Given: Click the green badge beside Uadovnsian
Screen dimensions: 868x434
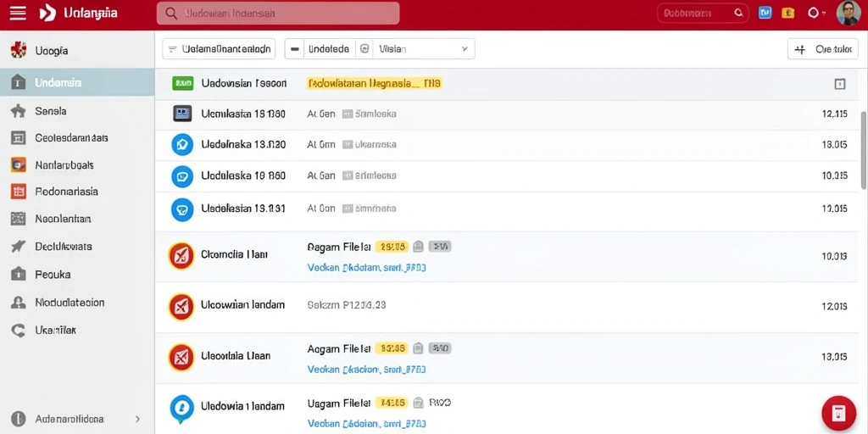Looking at the screenshot, I should pos(183,84).
